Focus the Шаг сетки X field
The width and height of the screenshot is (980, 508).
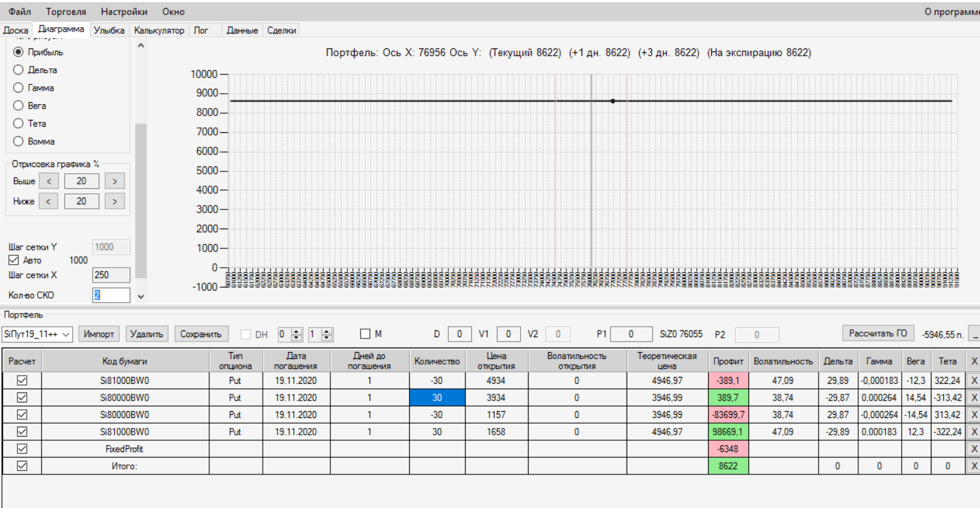tap(112, 275)
